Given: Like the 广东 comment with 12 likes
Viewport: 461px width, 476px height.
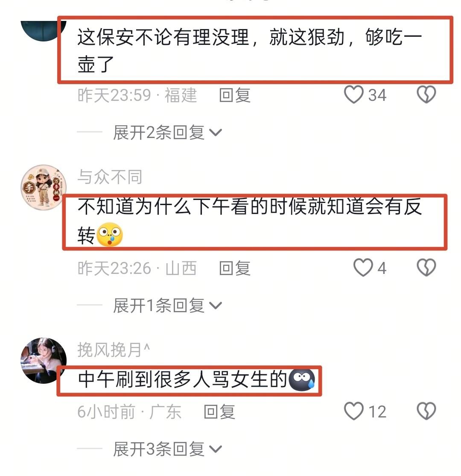Looking at the screenshot, I should click(353, 411).
